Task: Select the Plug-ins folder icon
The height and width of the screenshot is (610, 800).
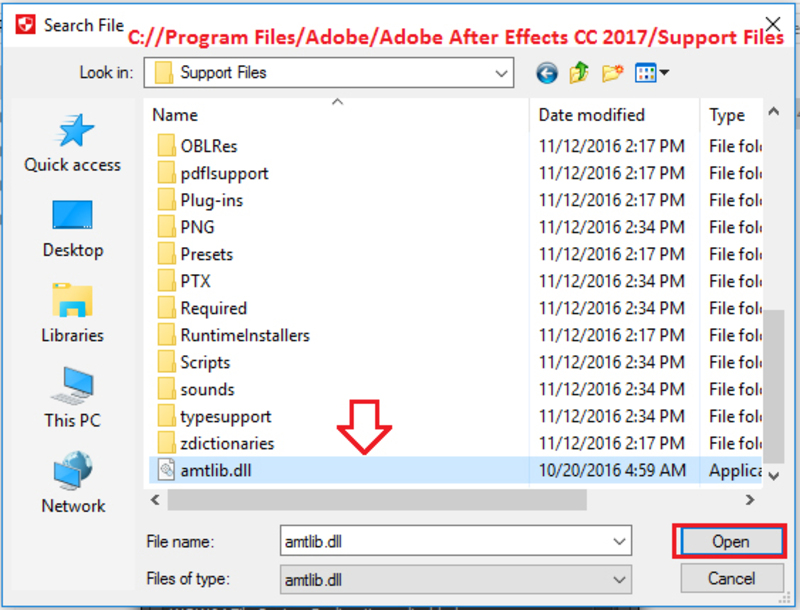Action: tap(166, 200)
